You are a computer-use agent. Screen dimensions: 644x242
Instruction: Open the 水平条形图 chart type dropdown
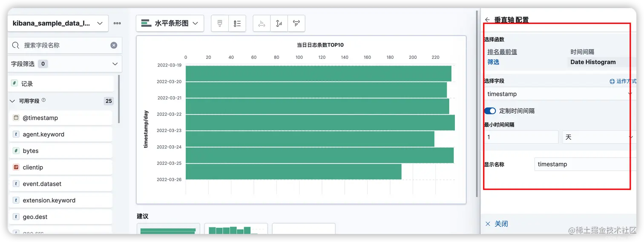[170, 23]
